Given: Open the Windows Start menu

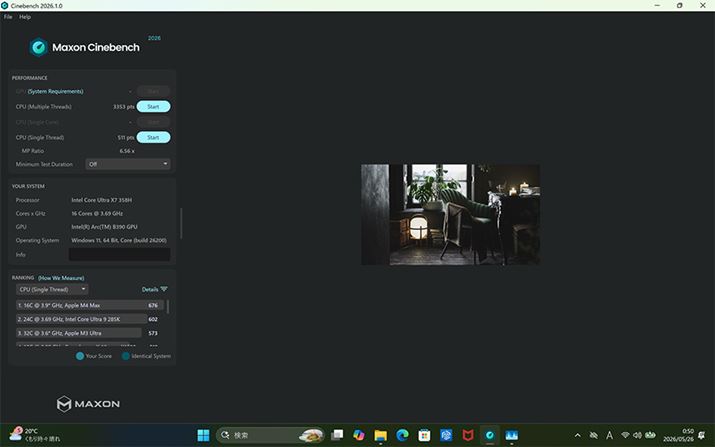Looking at the screenshot, I should [203, 435].
